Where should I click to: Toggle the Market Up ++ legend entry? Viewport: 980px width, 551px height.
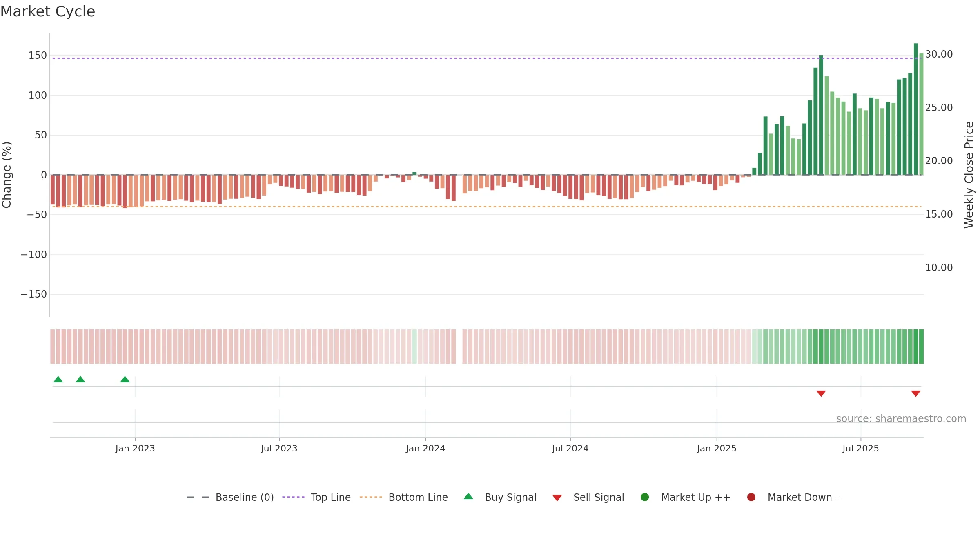pyautogui.click(x=686, y=497)
